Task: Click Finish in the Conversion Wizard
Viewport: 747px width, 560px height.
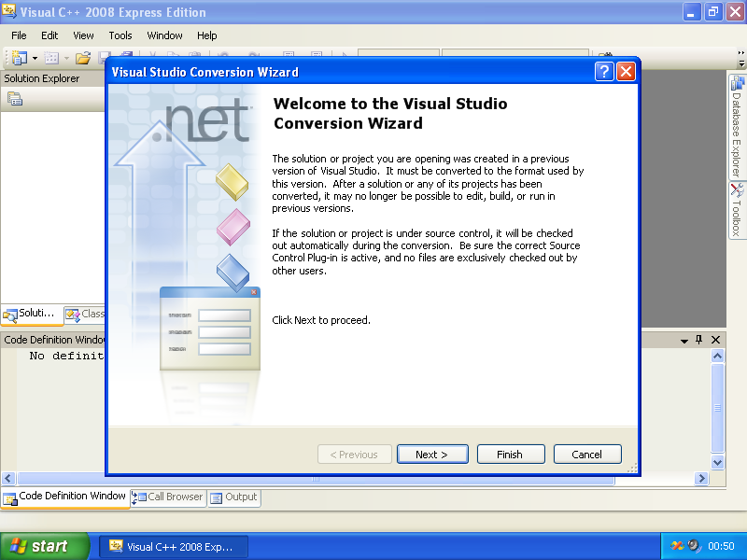Action: tap(511, 455)
